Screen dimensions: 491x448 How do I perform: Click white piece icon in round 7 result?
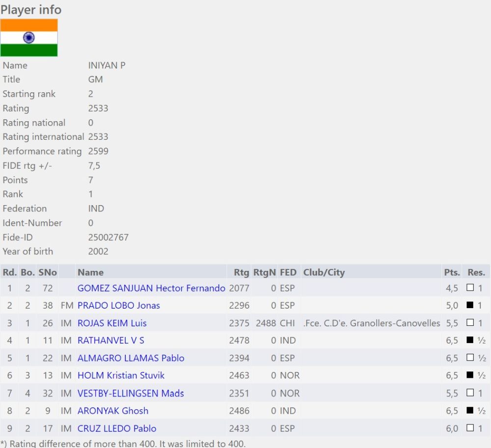pyautogui.click(x=470, y=393)
